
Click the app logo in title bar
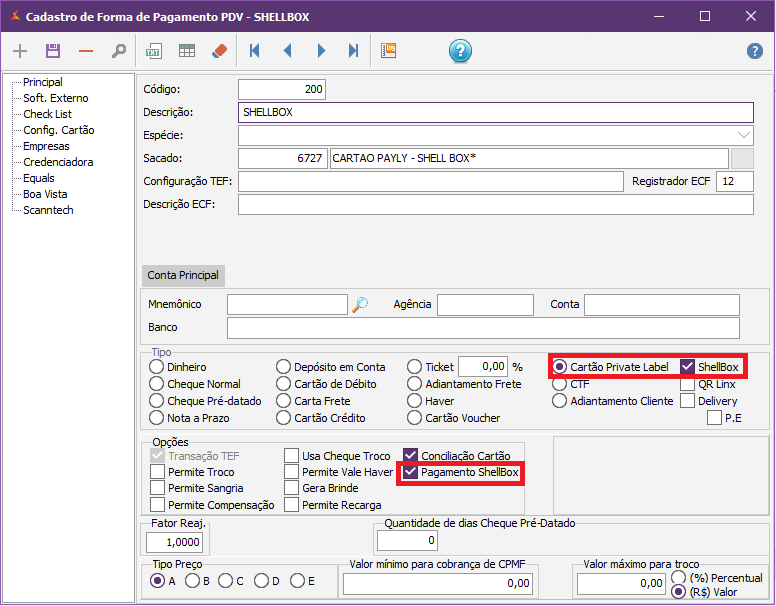(x=16, y=16)
